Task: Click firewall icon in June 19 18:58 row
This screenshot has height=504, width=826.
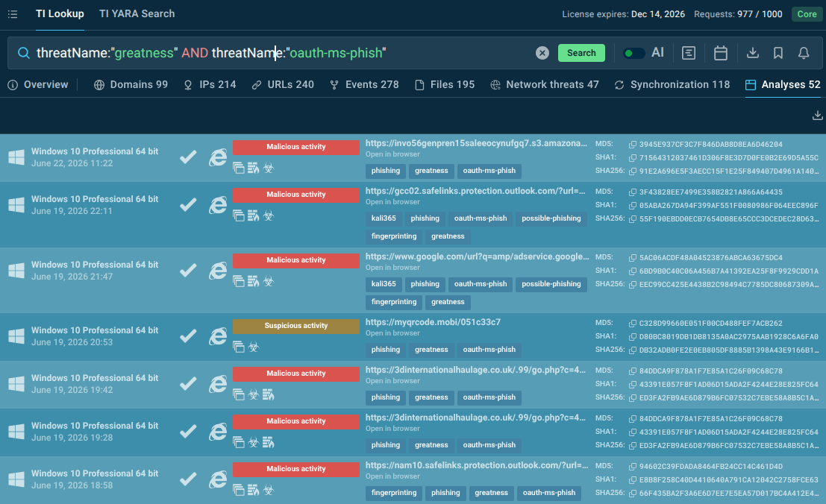Action: (x=254, y=490)
